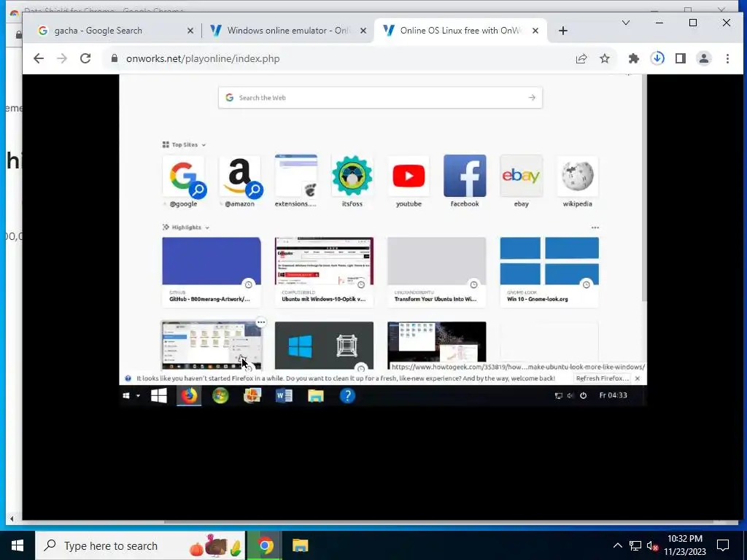Screen dimensions: 747x560
Task: Open Chrome downloads icon
Action: pyautogui.click(x=657, y=58)
